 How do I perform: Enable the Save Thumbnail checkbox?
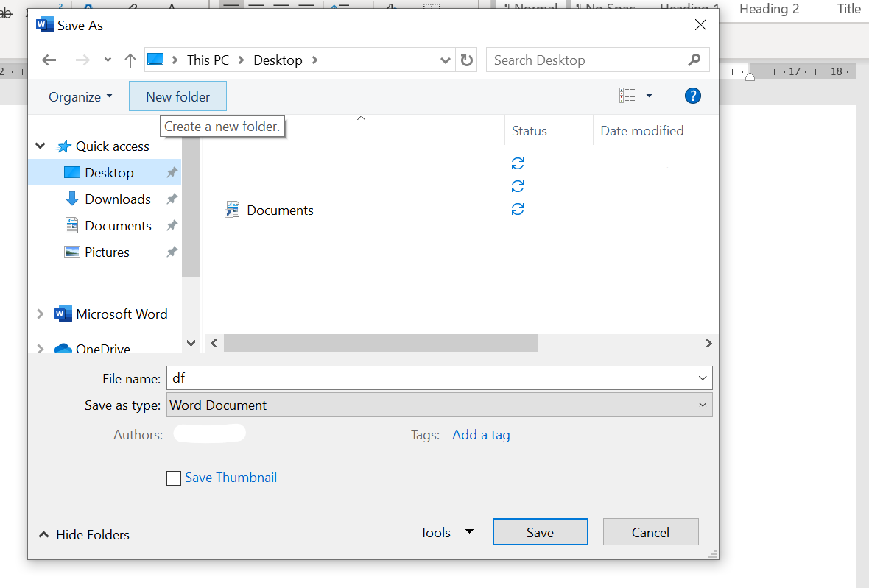(x=174, y=478)
